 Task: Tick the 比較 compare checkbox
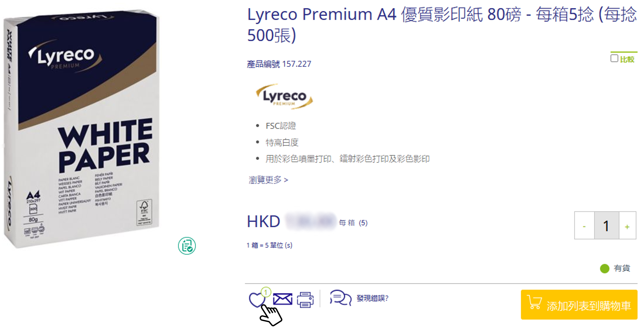614,58
